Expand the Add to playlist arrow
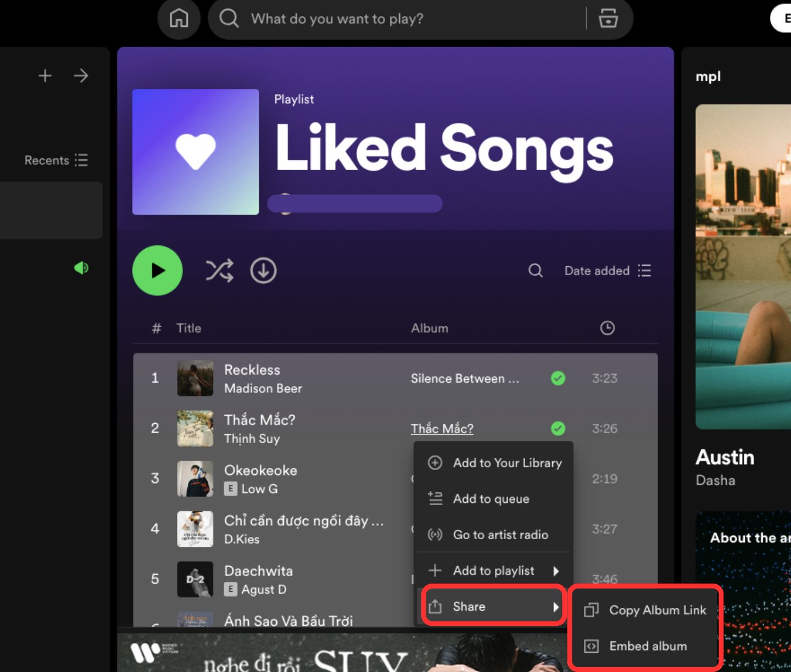 [x=556, y=571]
